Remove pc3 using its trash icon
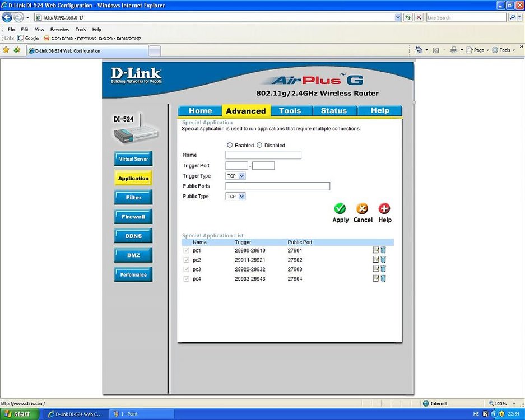Screen dimensions: 525x420 [x=383, y=269]
